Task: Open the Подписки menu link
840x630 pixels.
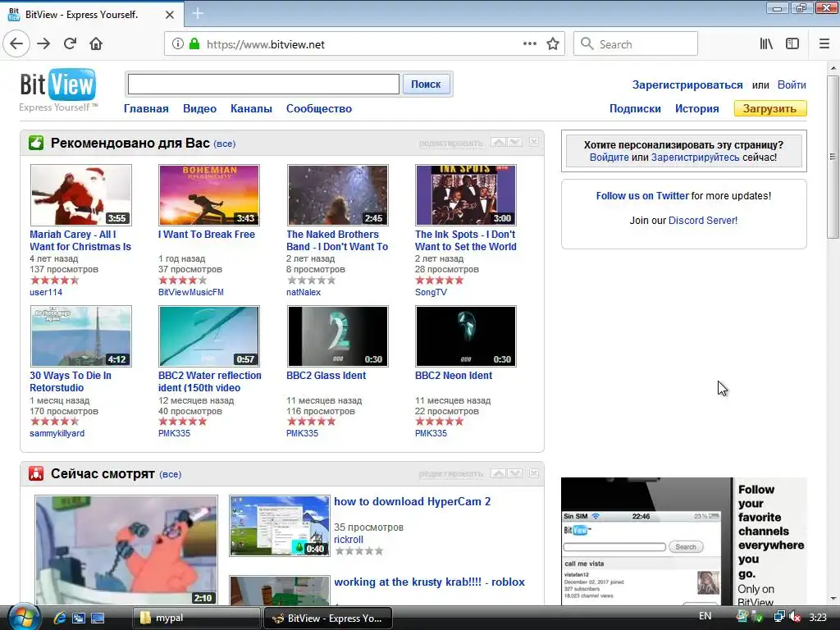Action: (635, 109)
